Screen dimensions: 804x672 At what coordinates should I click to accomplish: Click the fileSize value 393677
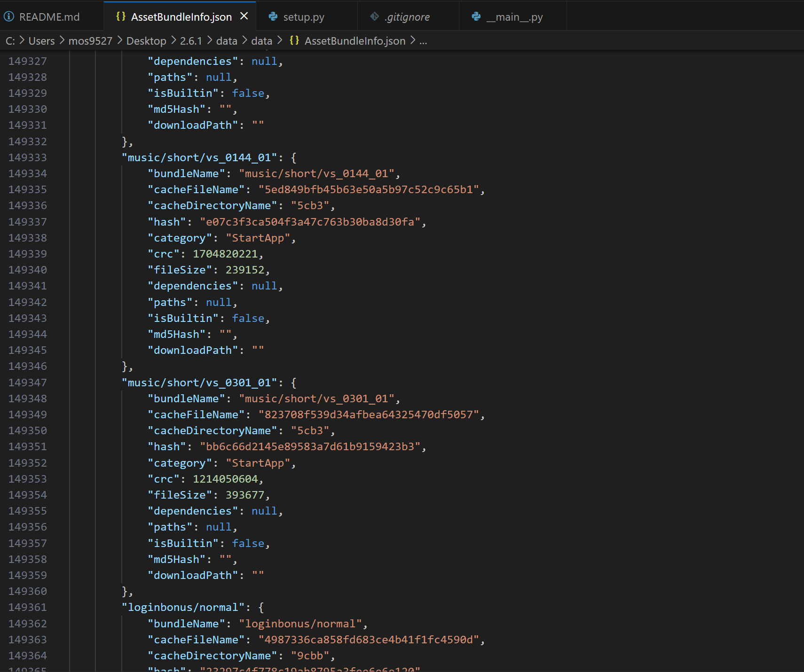click(245, 495)
